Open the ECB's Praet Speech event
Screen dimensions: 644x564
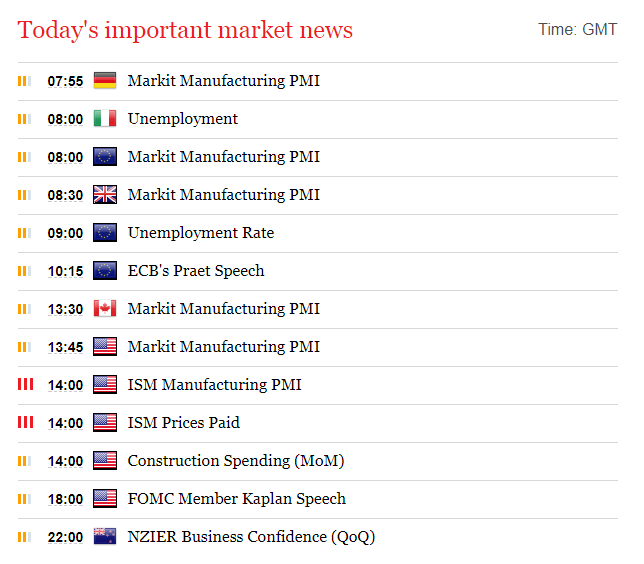[196, 271]
